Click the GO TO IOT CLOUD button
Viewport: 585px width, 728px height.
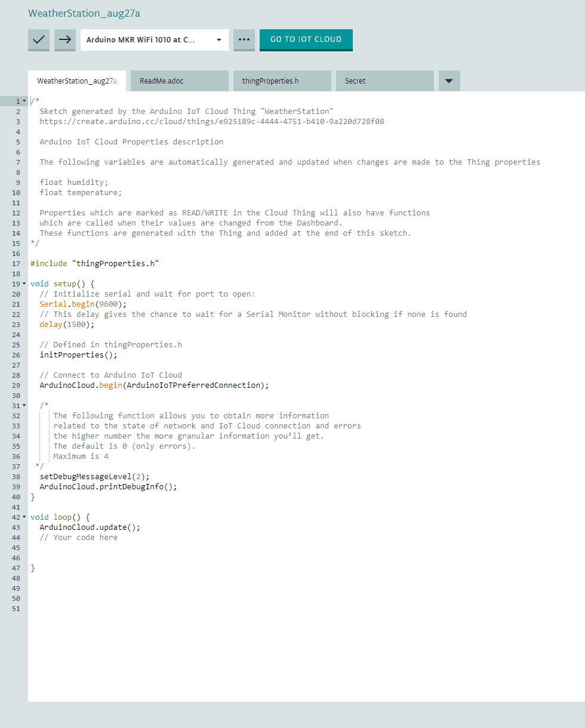point(306,40)
